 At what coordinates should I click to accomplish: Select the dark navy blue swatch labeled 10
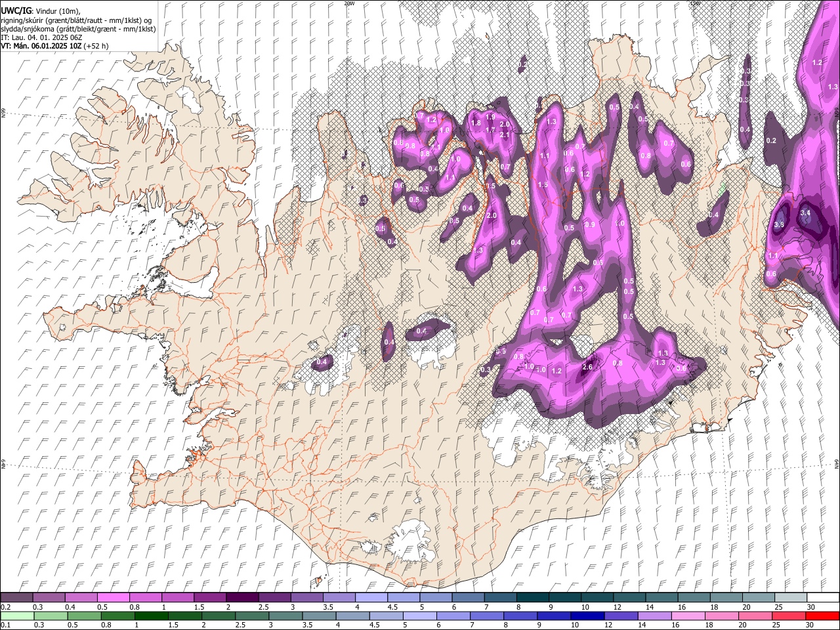[x=587, y=616]
